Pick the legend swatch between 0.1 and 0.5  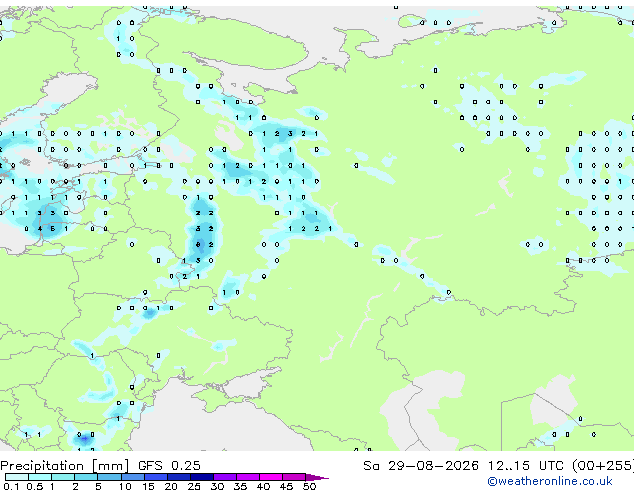tap(17, 477)
